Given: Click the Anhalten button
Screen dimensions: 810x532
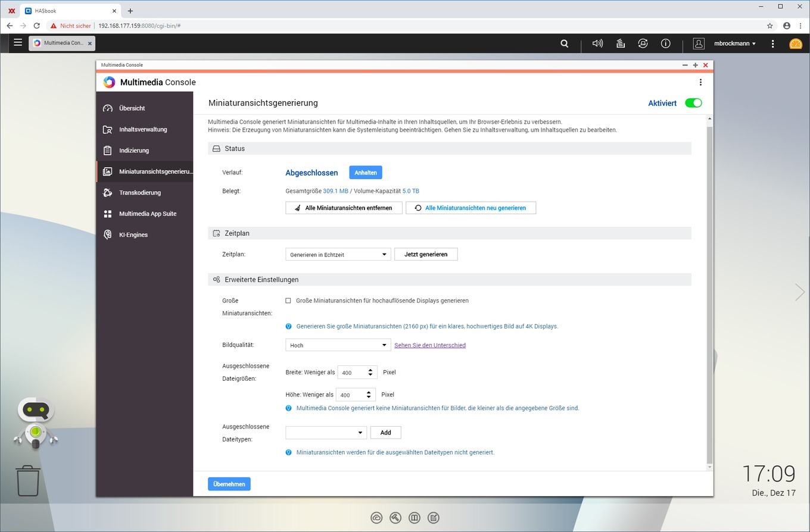Looking at the screenshot, I should [366, 173].
